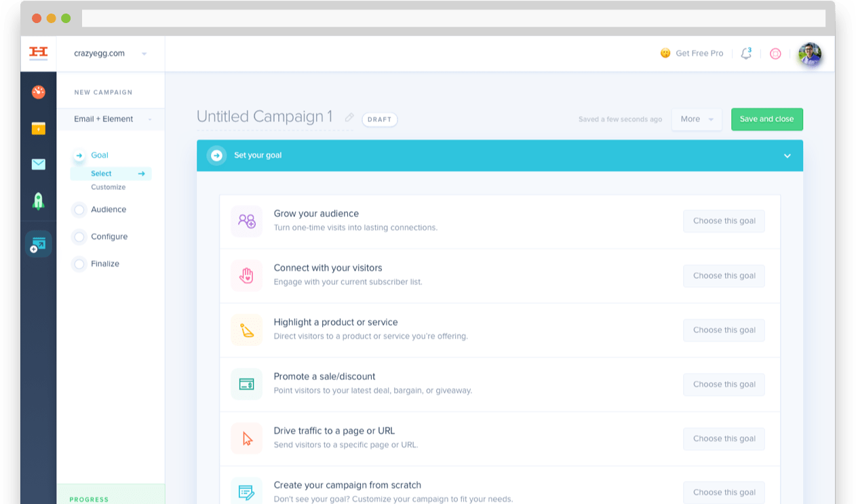Select the new campaign sidebar icon
The image size is (856, 504).
39,244
